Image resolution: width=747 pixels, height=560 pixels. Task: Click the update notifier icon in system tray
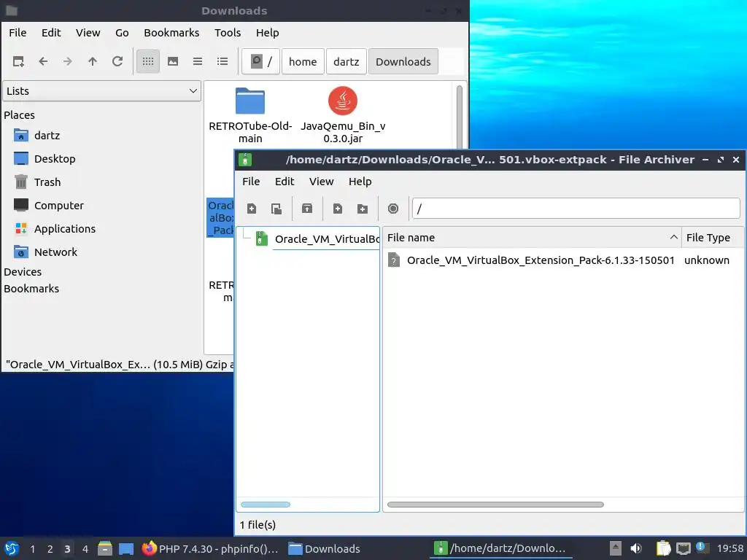(701, 548)
